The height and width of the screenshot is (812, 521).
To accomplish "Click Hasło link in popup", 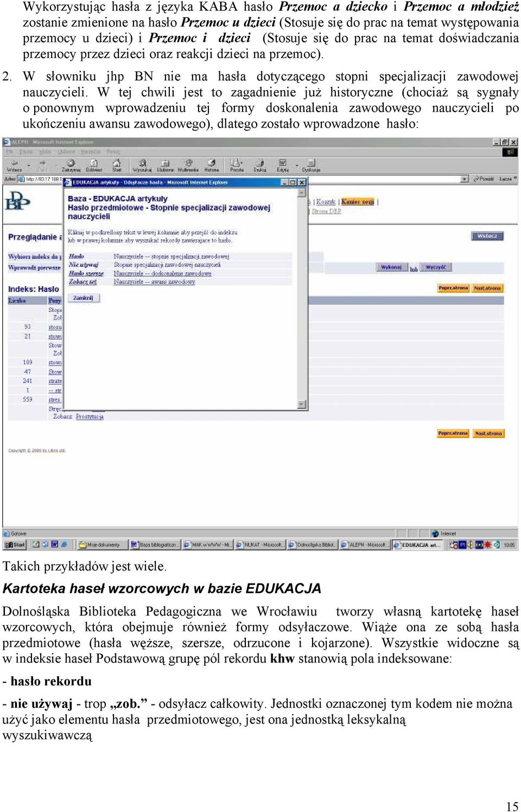I will point(77,256).
